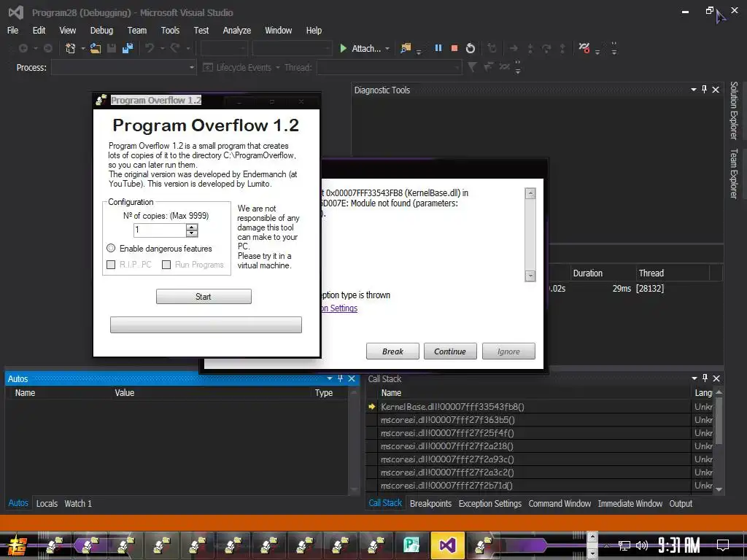Click the volume speaker tray icon
747x560 pixels.
point(642,545)
